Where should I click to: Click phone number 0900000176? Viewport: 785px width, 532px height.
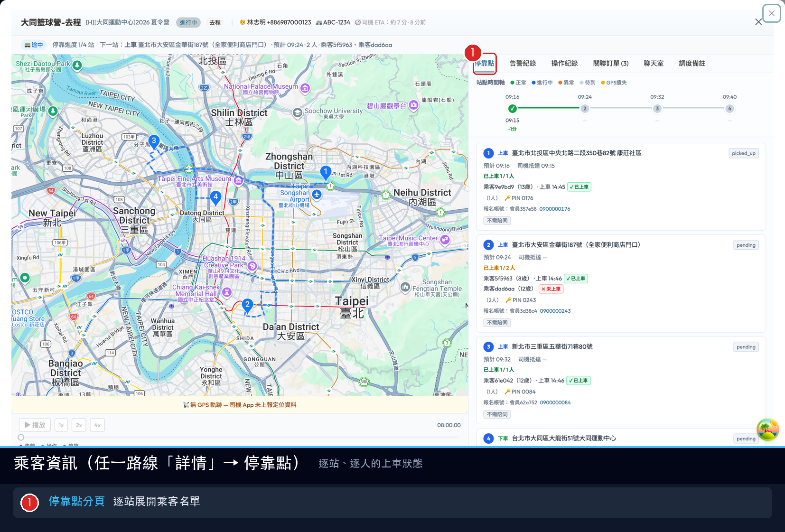tap(555, 209)
